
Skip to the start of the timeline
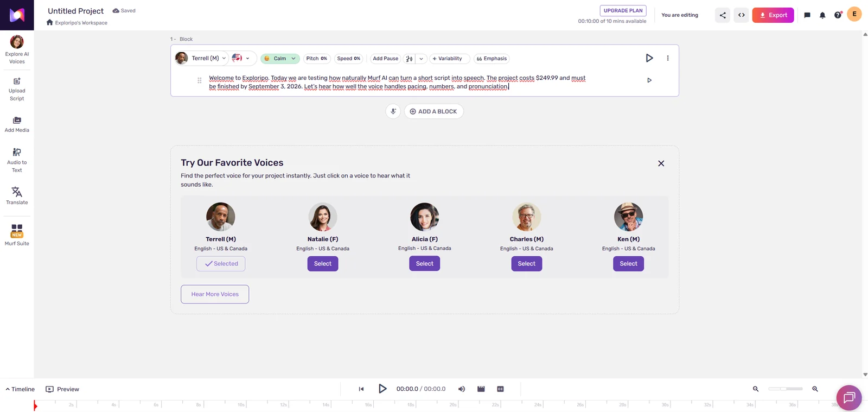(361, 389)
